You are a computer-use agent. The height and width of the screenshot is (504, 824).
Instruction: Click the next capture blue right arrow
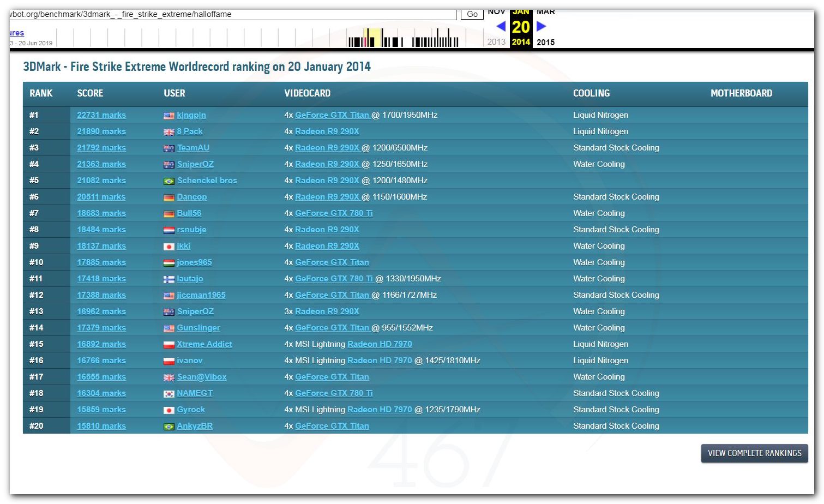tap(541, 26)
